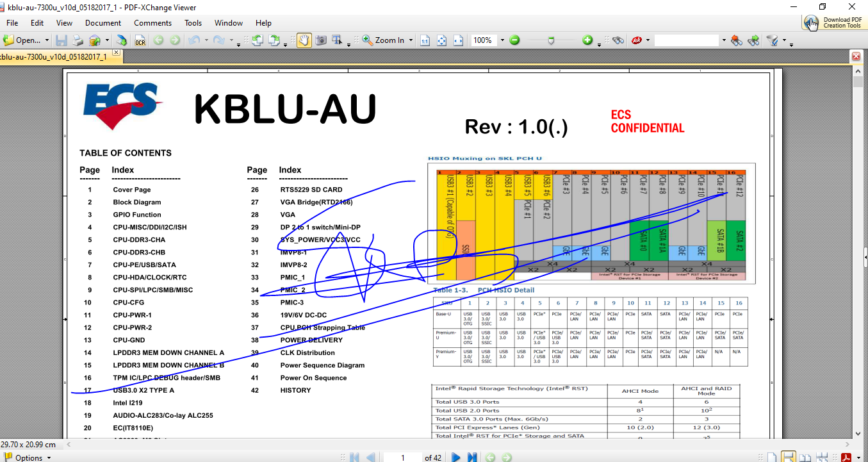This screenshot has width=868, height=462.
Task: Open the Document menu
Action: (103, 23)
